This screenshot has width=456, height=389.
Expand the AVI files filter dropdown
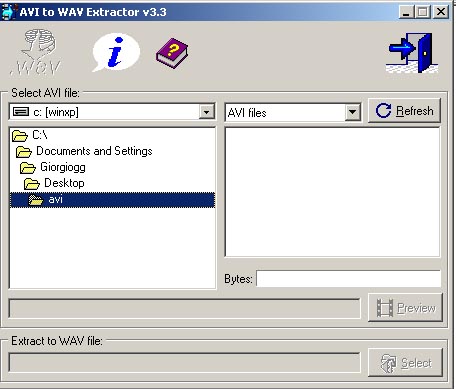(353, 112)
